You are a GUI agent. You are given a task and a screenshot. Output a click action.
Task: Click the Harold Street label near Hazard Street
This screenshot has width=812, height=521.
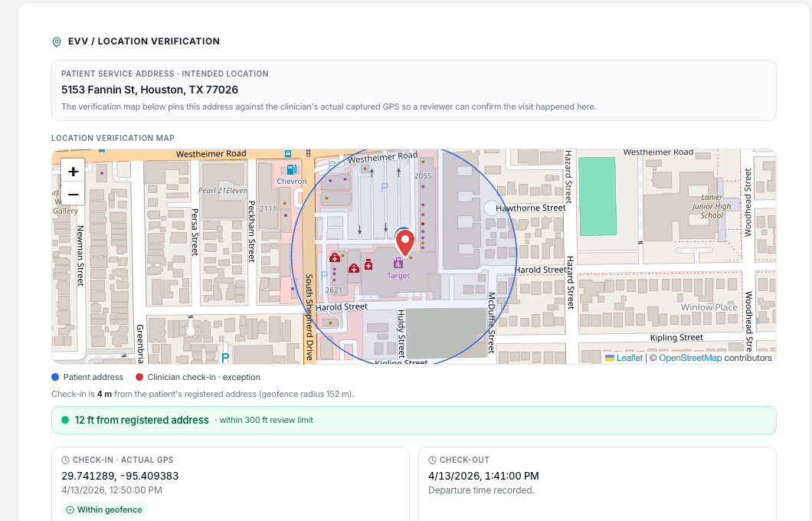pos(540,270)
